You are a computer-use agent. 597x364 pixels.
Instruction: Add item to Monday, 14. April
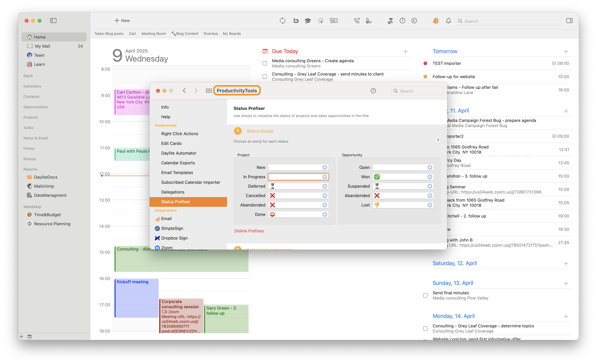click(x=566, y=317)
